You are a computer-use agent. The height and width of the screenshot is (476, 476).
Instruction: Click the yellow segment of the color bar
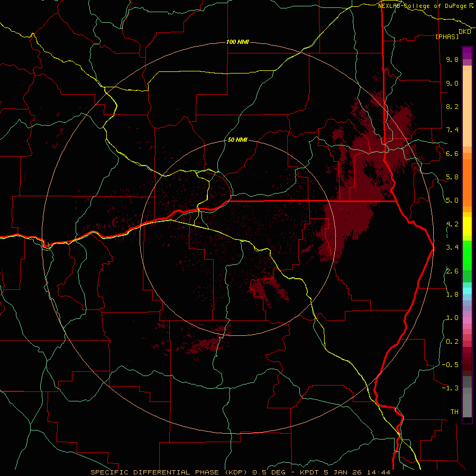467,226
